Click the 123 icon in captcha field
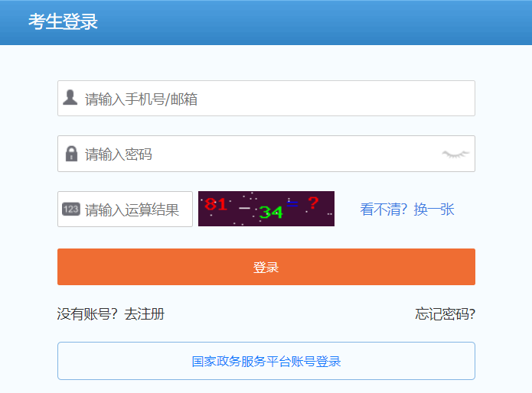 pos(70,209)
